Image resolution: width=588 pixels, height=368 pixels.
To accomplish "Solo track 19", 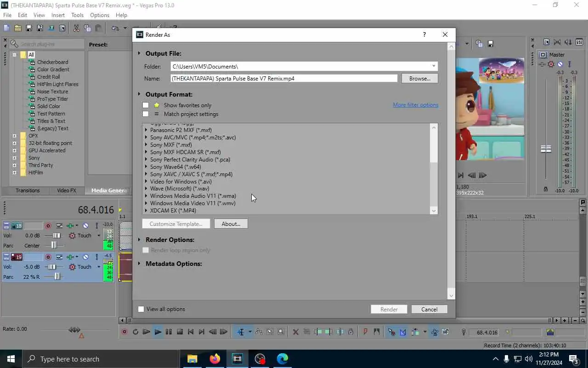I will pyautogui.click(x=96, y=257).
